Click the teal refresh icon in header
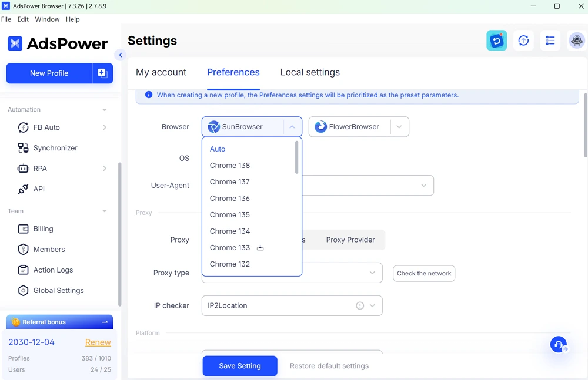The width and height of the screenshot is (588, 380). coord(496,41)
